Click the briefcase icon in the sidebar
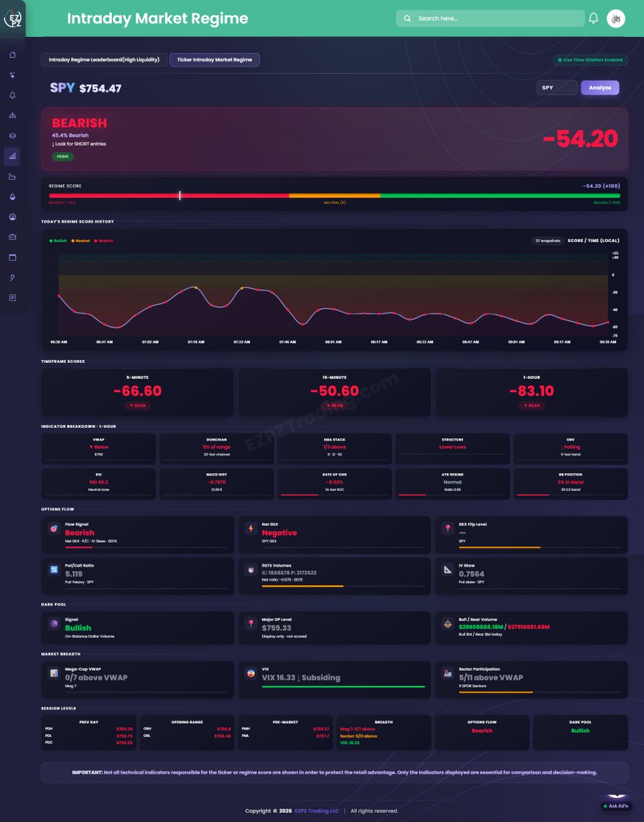 click(12, 237)
